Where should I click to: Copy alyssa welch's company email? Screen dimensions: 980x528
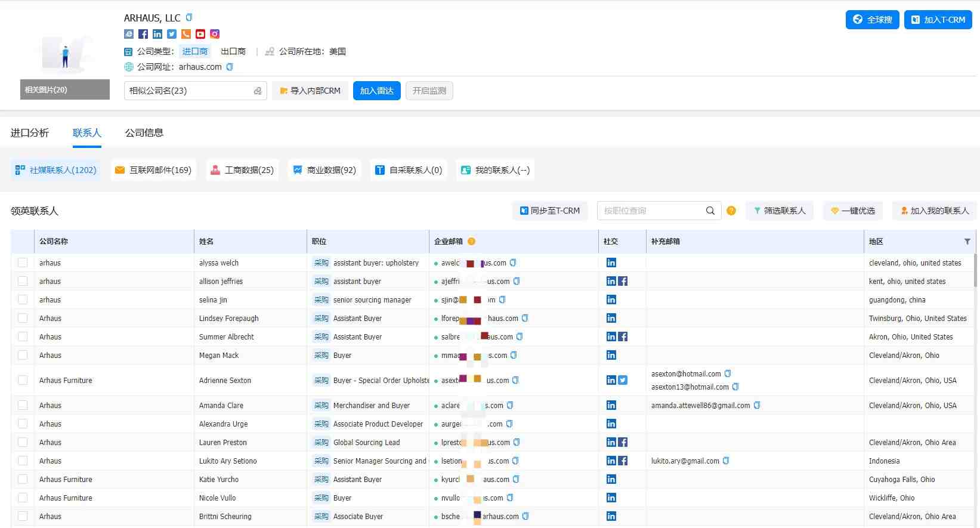[x=513, y=263]
